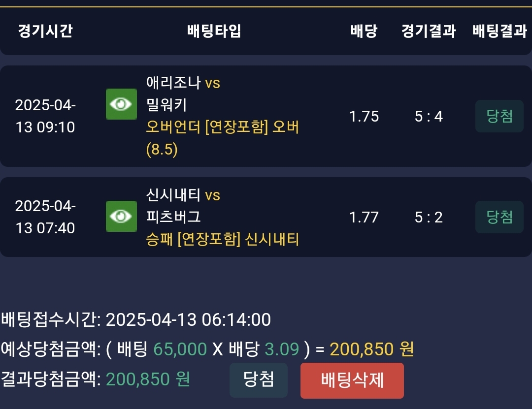The height and width of the screenshot is (409, 532).
Task: Click the 당첨 button beside 결과당첨금액
Action: [258, 380]
